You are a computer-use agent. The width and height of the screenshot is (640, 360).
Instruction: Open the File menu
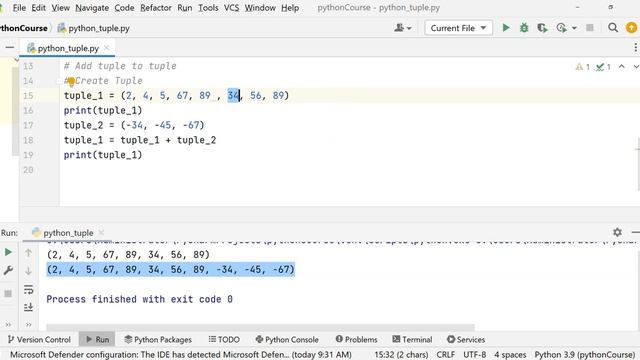(19, 8)
